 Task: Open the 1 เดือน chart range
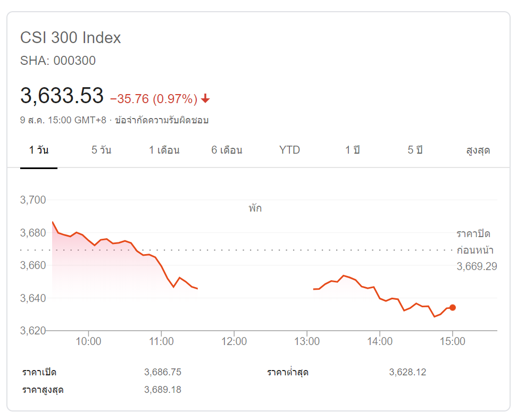pos(164,150)
